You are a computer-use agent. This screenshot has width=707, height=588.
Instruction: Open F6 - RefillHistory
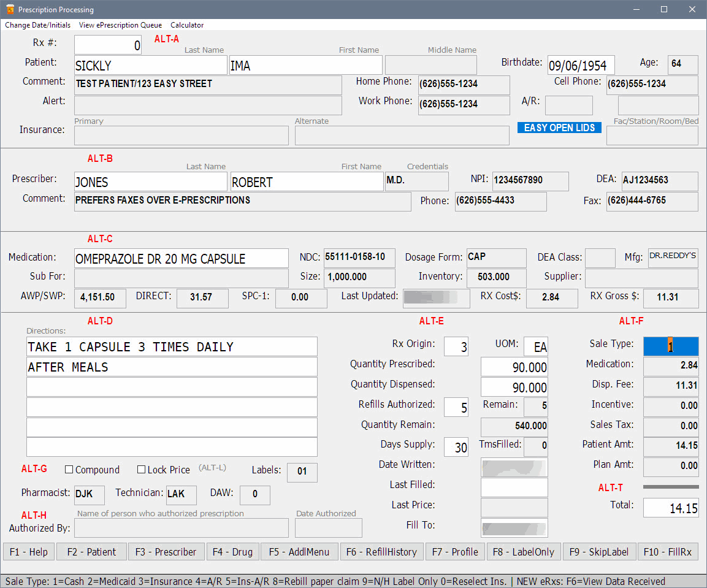click(x=381, y=552)
